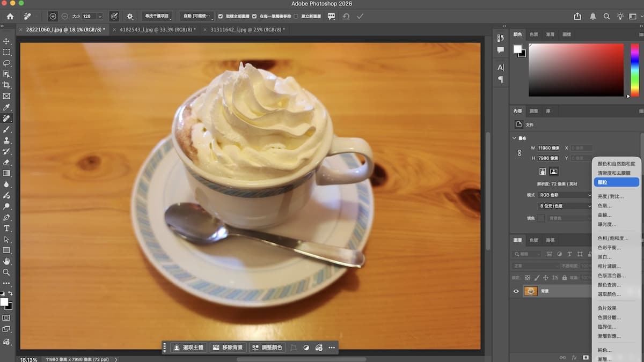The width and height of the screenshot is (644, 362).
Task: Collapse the 畫布 section
Action: point(515,138)
